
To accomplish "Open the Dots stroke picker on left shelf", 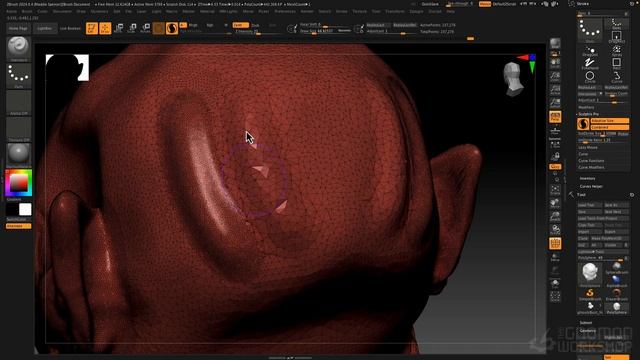I will pyautogui.click(x=18, y=76).
